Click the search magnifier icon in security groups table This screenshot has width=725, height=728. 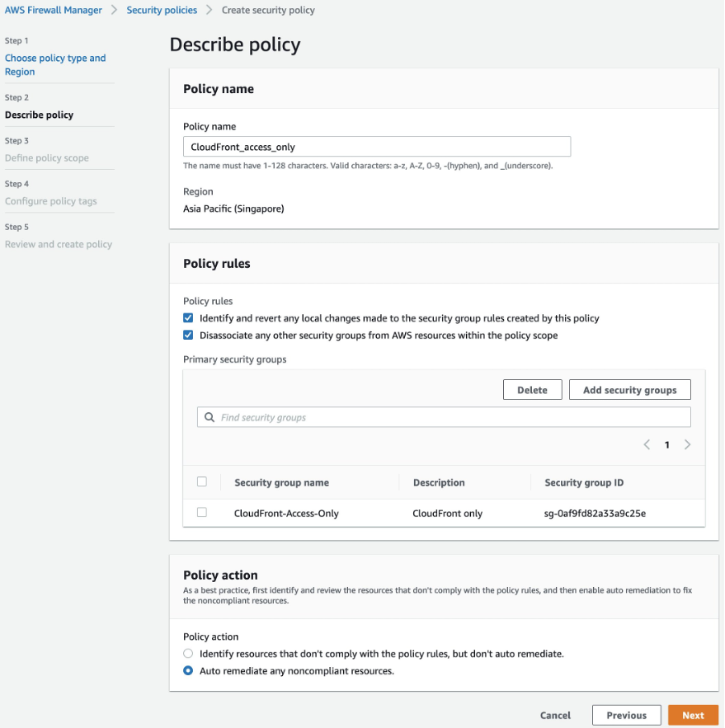[x=209, y=417]
